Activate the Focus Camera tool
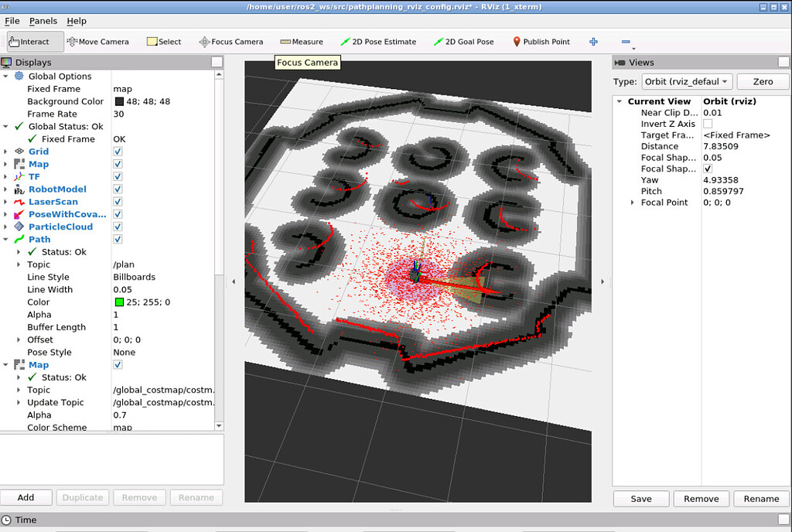Image resolution: width=792 pixels, height=532 pixels. pos(230,42)
